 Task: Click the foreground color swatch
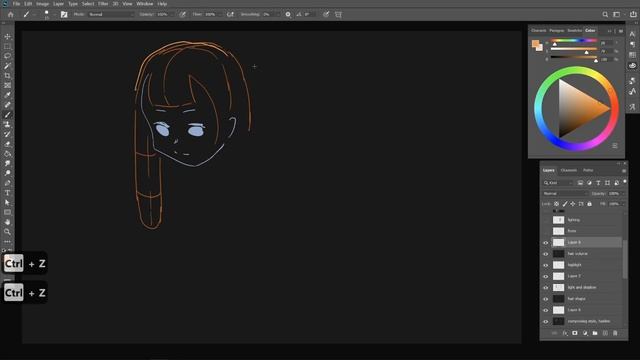(535, 44)
